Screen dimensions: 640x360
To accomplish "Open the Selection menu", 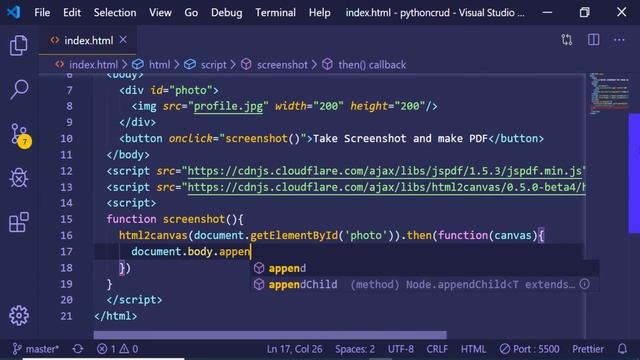I will 115,13.
